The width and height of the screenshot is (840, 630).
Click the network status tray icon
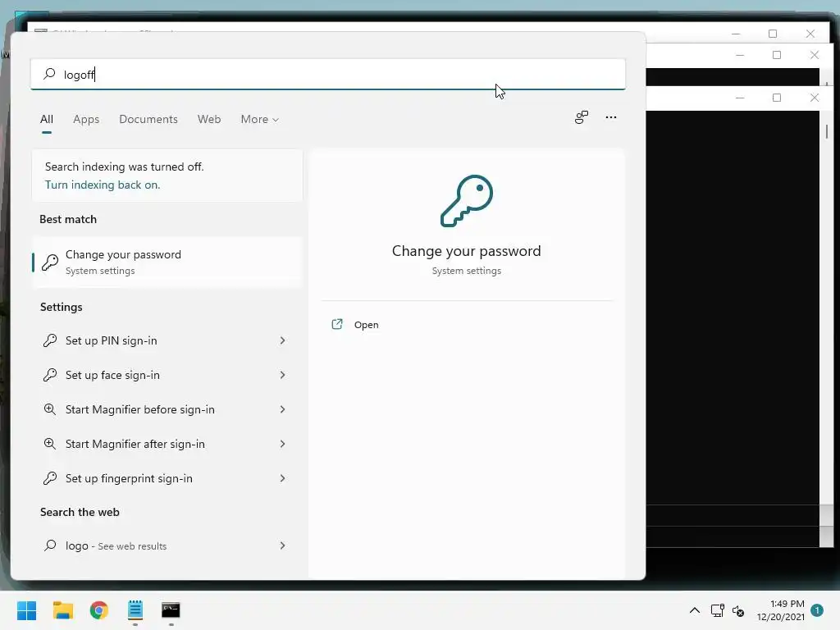click(x=717, y=610)
